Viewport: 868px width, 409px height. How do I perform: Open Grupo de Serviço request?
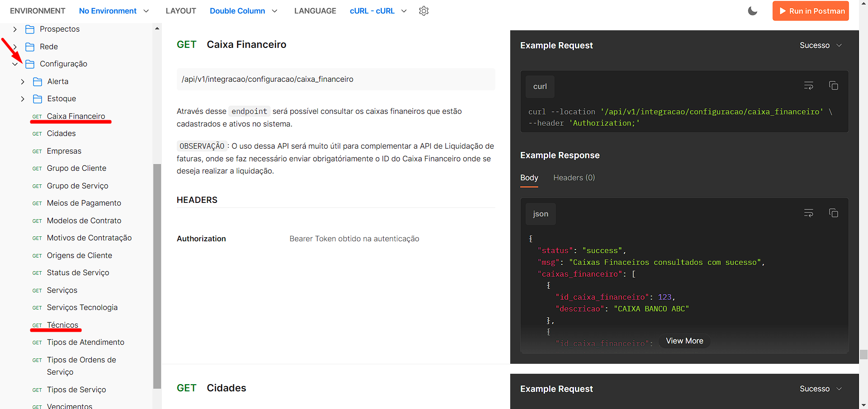77,186
